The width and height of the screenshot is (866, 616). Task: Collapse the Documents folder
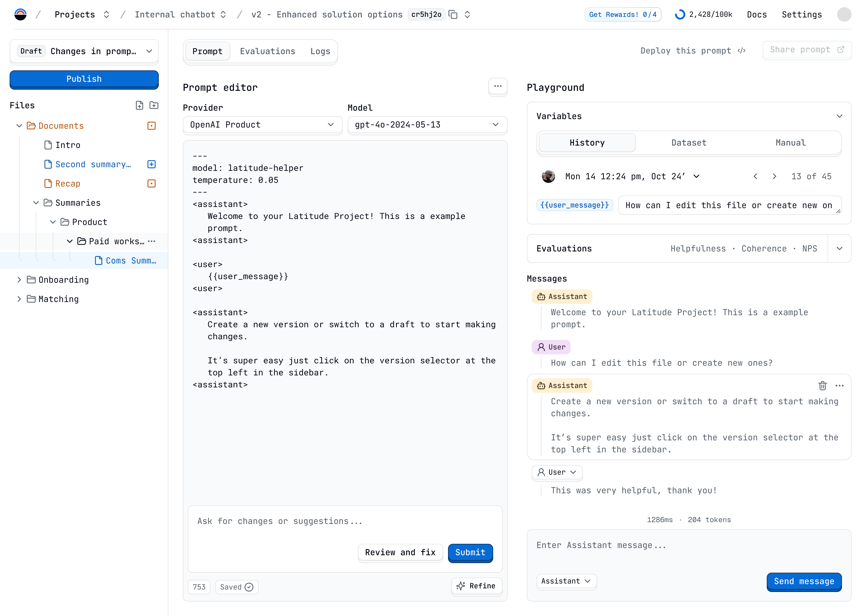coord(19,125)
